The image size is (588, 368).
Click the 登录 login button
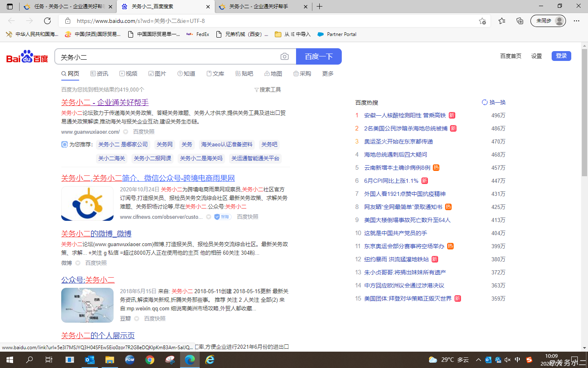click(561, 56)
